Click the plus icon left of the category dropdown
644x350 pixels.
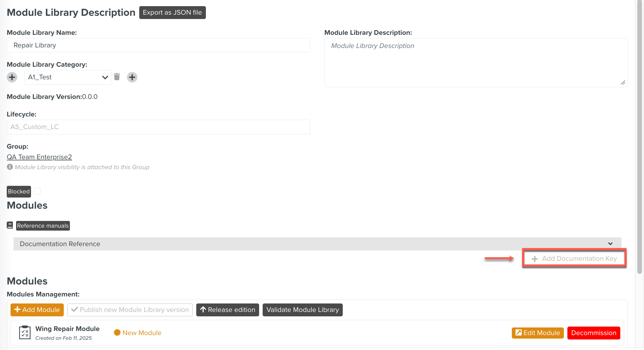pyautogui.click(x=12, y=77)
